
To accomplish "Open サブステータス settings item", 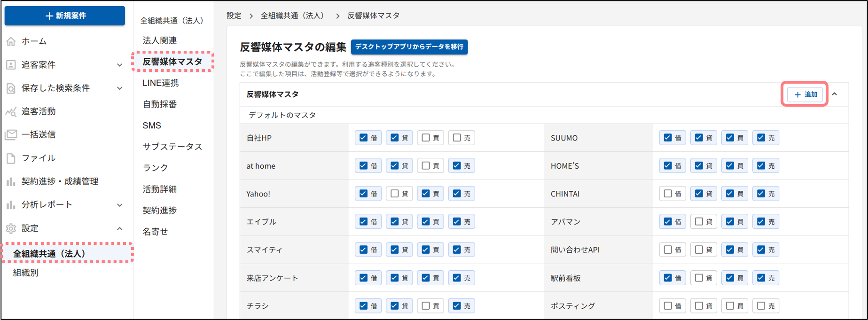I will point(172,147).
